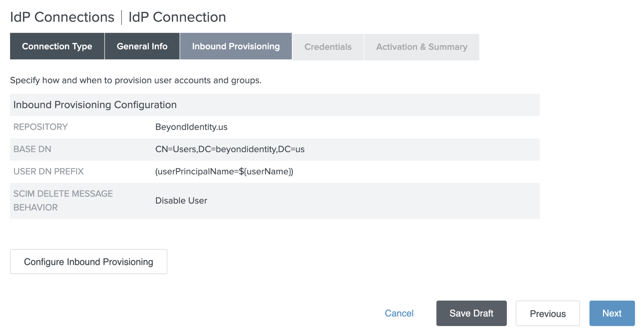Viewport: 644px width, 333px height.
Task: Switch to the General Info tab
Action: point(142,46)
